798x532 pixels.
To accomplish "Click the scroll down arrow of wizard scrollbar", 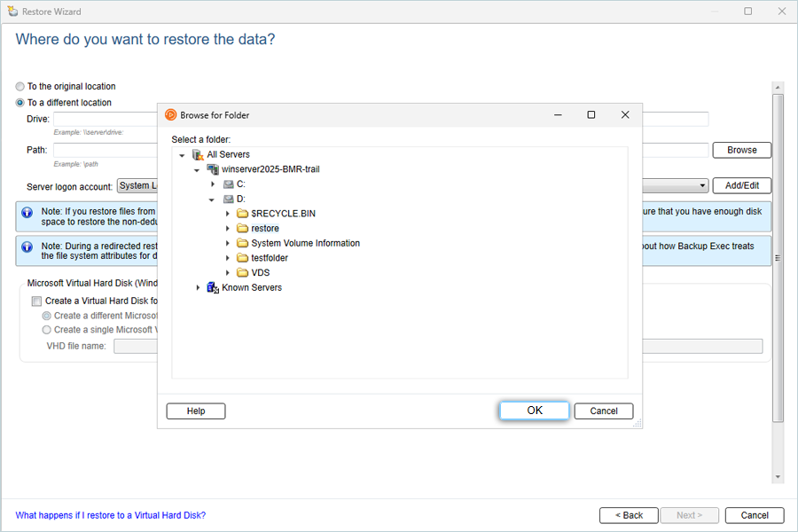I will point(777,477).
